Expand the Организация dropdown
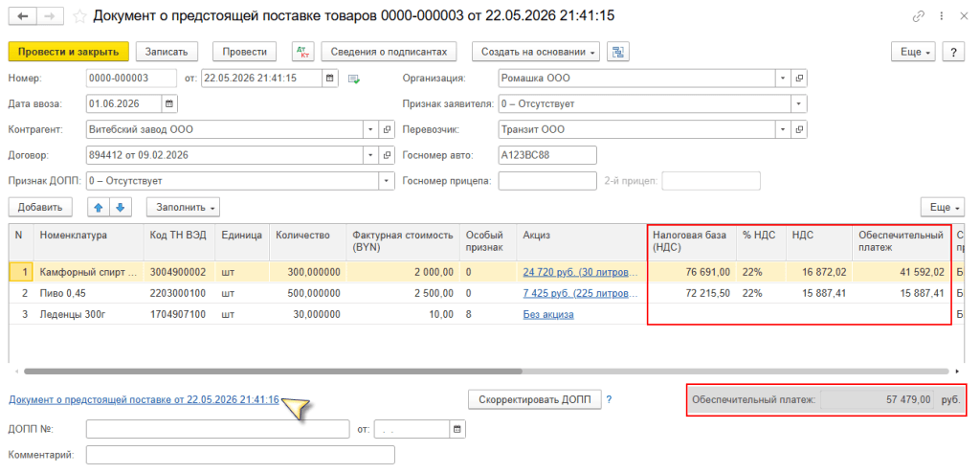Image resolution: width=980 pixels, height=474 pixels. click(784, 79)
